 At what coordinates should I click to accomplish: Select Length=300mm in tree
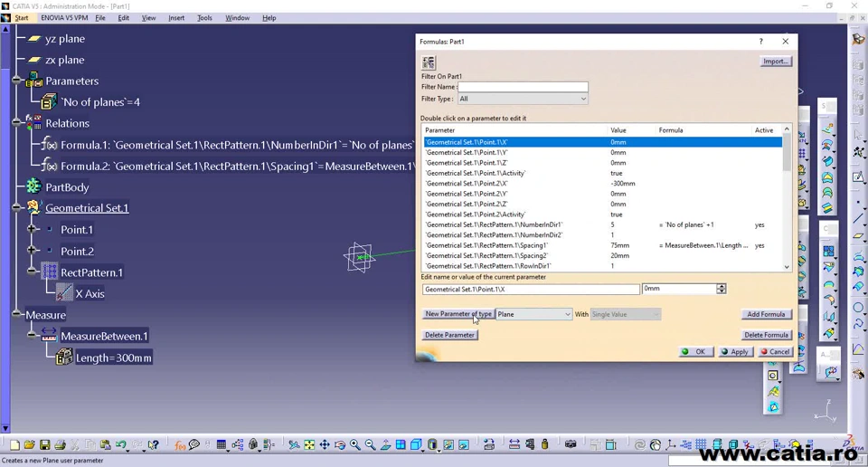tap(114, 357)
